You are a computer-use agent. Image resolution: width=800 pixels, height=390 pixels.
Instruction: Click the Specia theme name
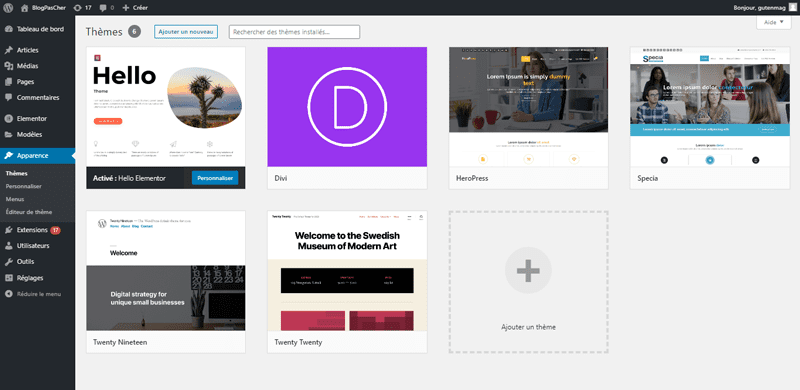647,179
